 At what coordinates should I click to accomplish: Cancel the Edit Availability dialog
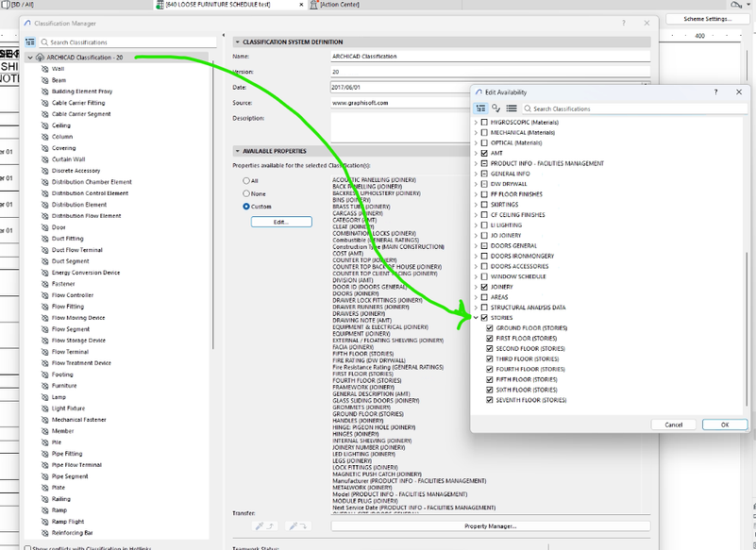click(674, 425)
